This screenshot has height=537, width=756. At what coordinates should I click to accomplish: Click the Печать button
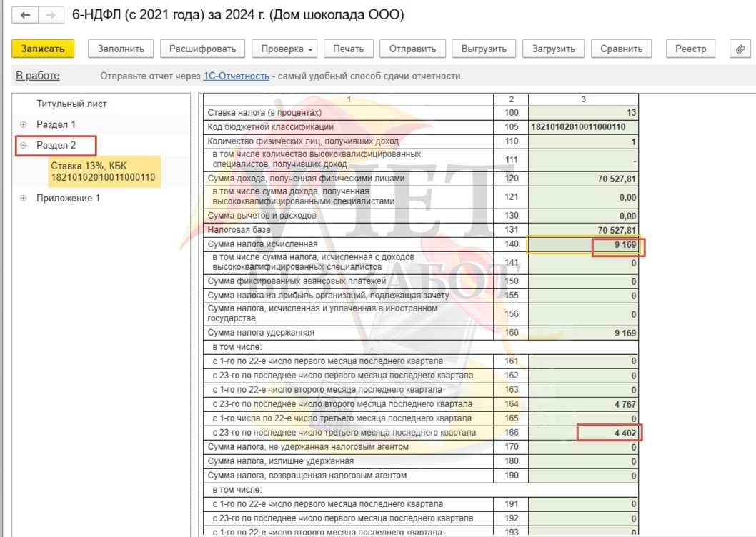pos(348,49)
